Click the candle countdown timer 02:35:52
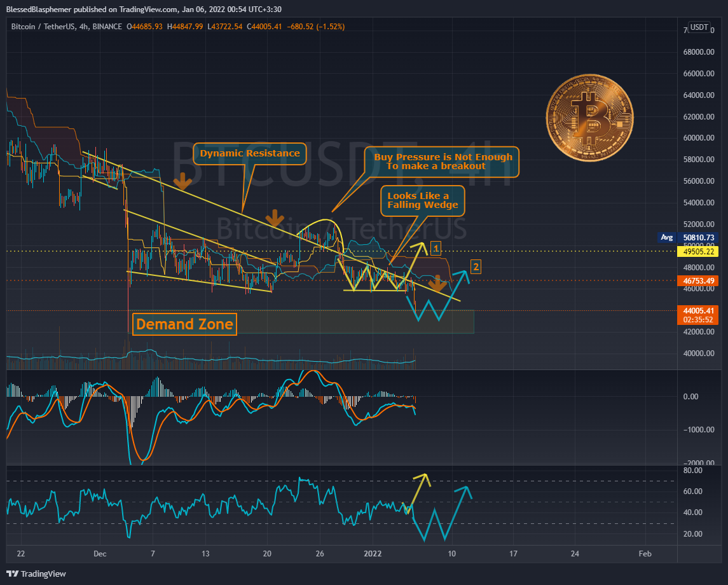Image resolution: width=728 pixels, height=585 pixels. click(698, 320)
